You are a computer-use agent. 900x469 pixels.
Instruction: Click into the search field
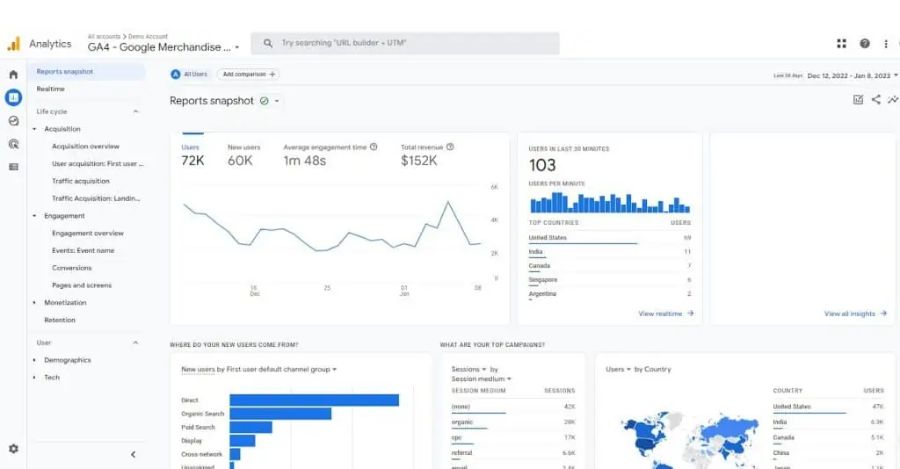pos(405,43)
